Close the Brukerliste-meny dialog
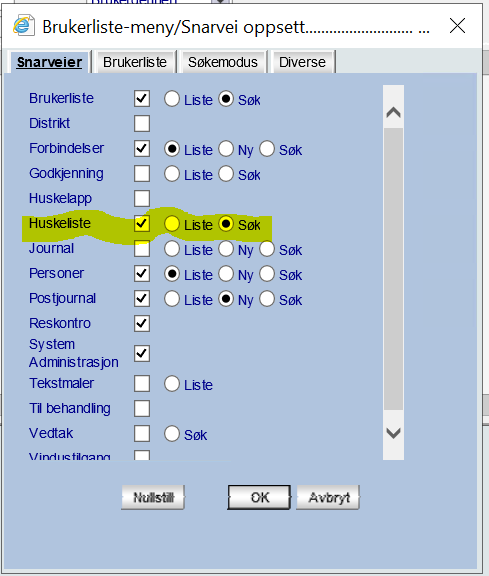The width and height of the screenshot is (489, 576). pyautogui.click(x=457, y=26)
